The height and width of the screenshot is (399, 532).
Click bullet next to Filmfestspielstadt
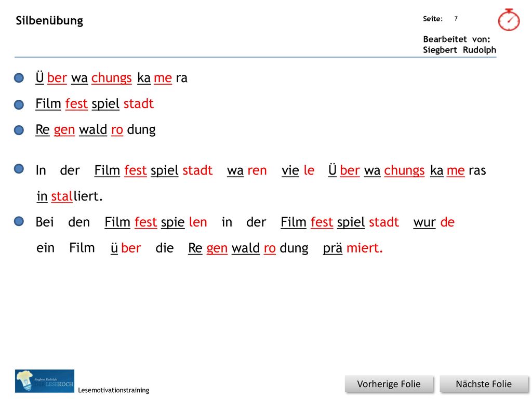[x=19, y=104]
